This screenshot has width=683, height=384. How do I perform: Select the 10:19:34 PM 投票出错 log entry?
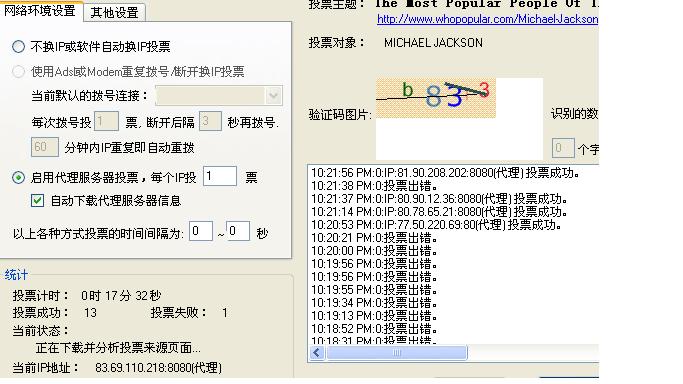(x=374, y=303)
